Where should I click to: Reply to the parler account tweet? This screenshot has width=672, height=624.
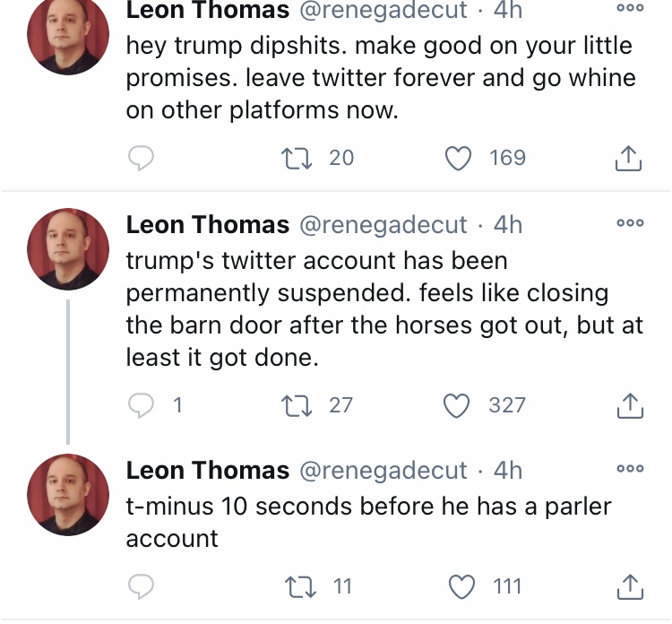click(x=141, y=586)
